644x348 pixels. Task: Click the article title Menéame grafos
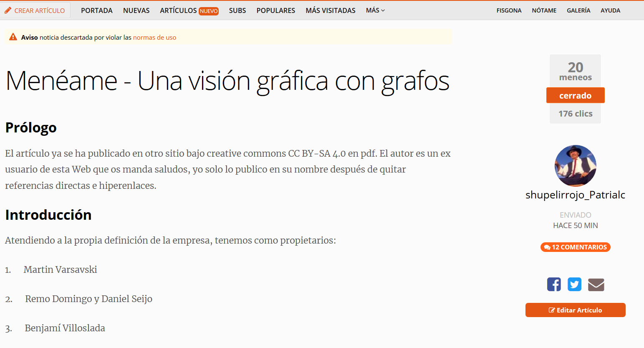(227, 81)
